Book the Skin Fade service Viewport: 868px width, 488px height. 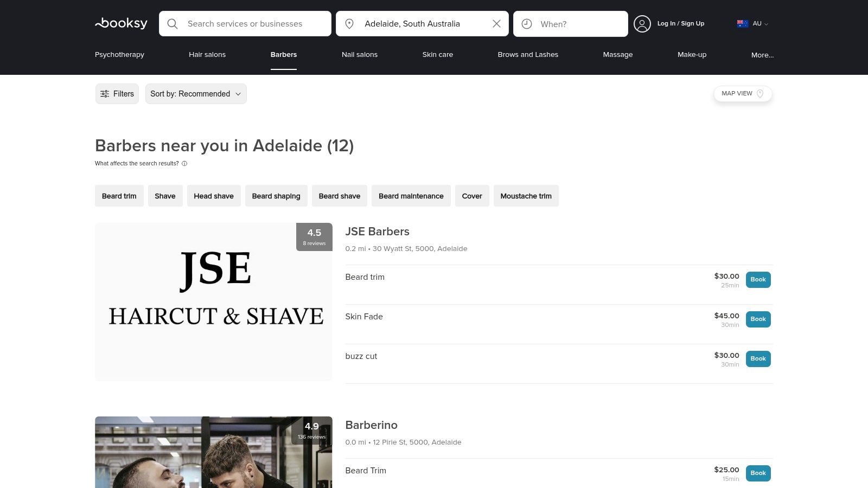(758, 319)
